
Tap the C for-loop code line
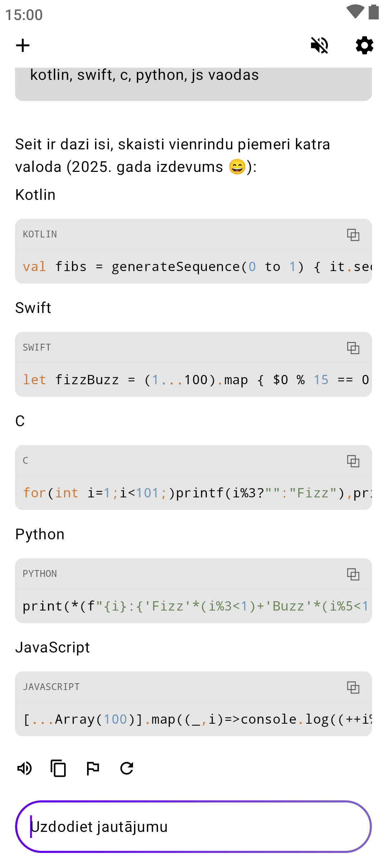[193, 493]
